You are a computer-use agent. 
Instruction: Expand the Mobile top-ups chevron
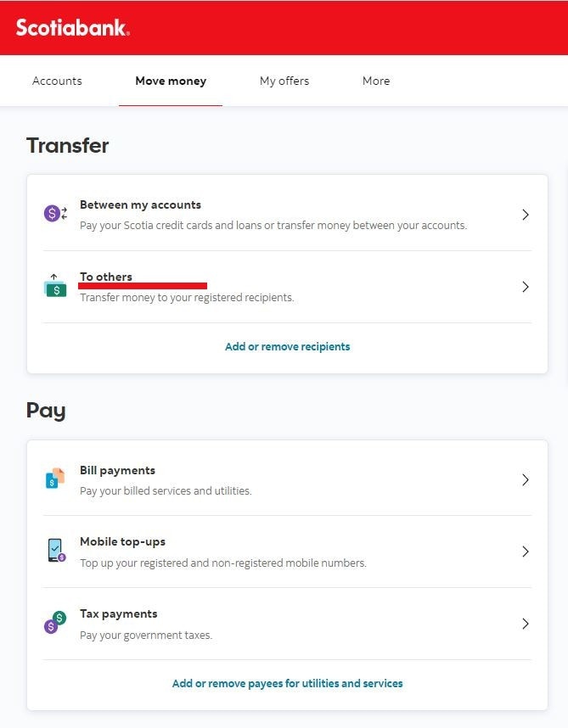click(x=526, y=552)
